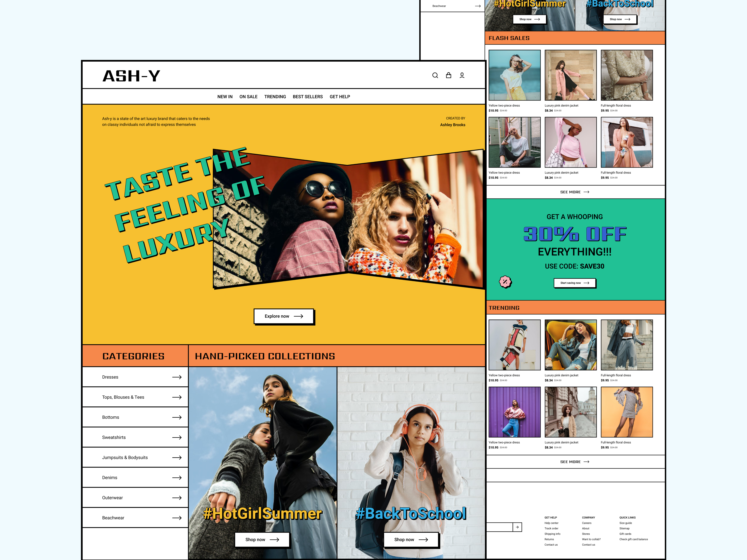Open the Tops, Blouses & Tees category
Viewport: 747px width, 560px height.
pyautogui.click(x=123, y=397)
